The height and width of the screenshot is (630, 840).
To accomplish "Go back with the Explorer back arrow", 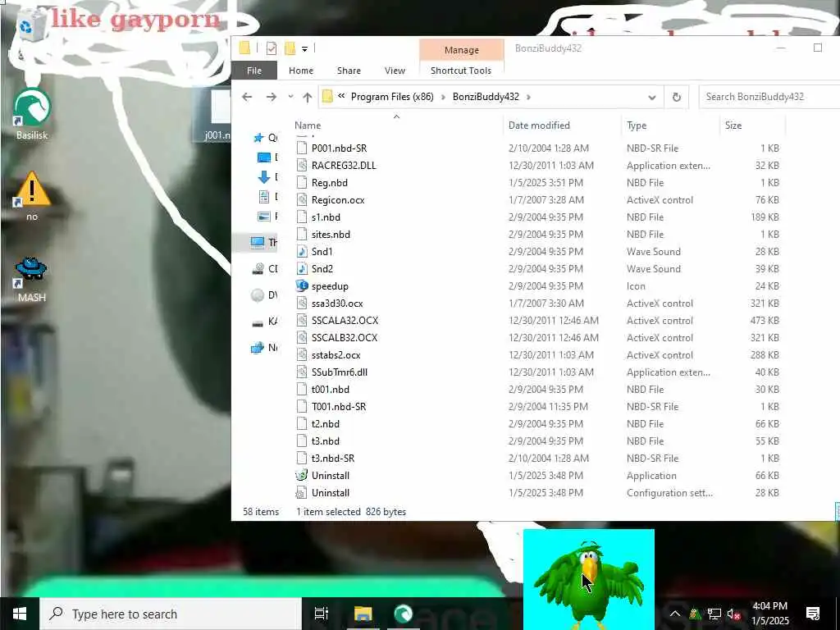I will [x=247, y=97].
